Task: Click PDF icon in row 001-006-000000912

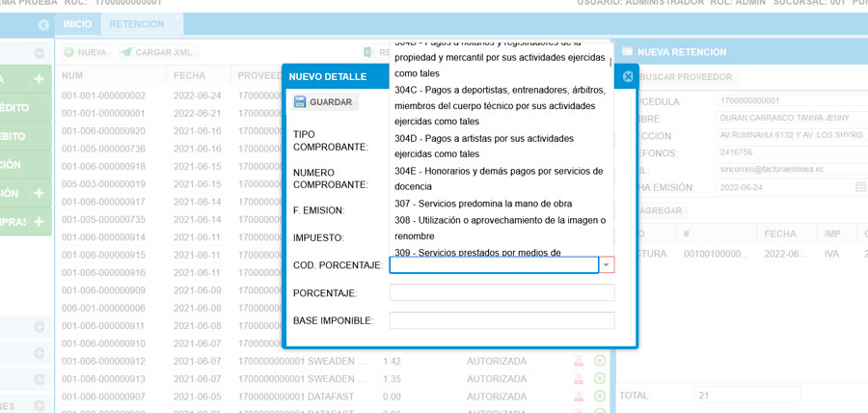Action: click(x=579, y=362)
